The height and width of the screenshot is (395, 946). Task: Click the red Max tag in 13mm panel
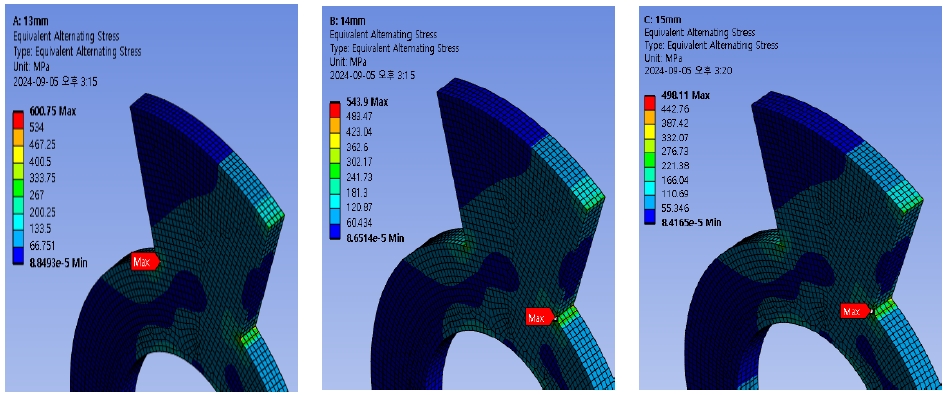click(x=145, y=261)
